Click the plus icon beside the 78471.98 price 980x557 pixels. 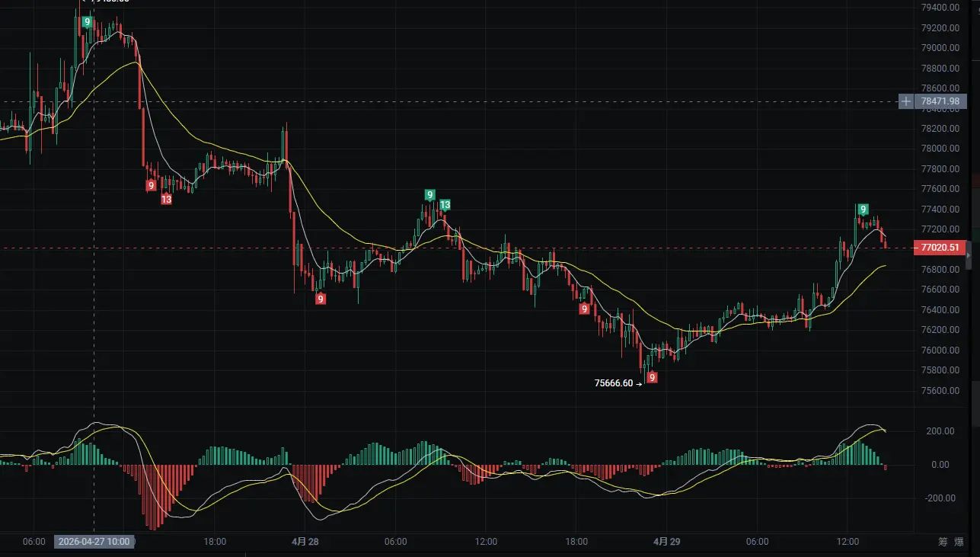click(x=906, y=101)
